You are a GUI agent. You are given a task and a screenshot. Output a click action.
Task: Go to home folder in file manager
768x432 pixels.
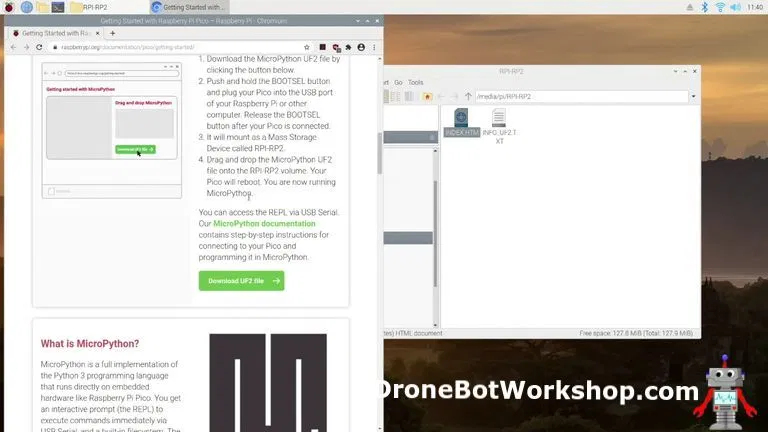[x=427, y=96]
